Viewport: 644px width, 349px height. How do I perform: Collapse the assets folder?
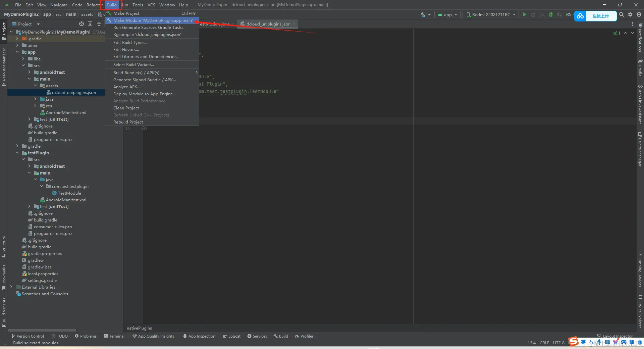point(35,86)
